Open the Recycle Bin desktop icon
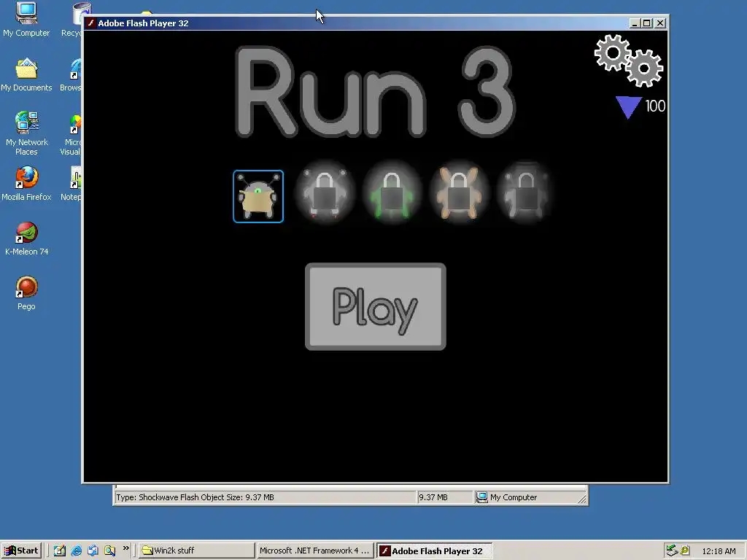Screen dimensions: 747x560 (x=71, y=20)
